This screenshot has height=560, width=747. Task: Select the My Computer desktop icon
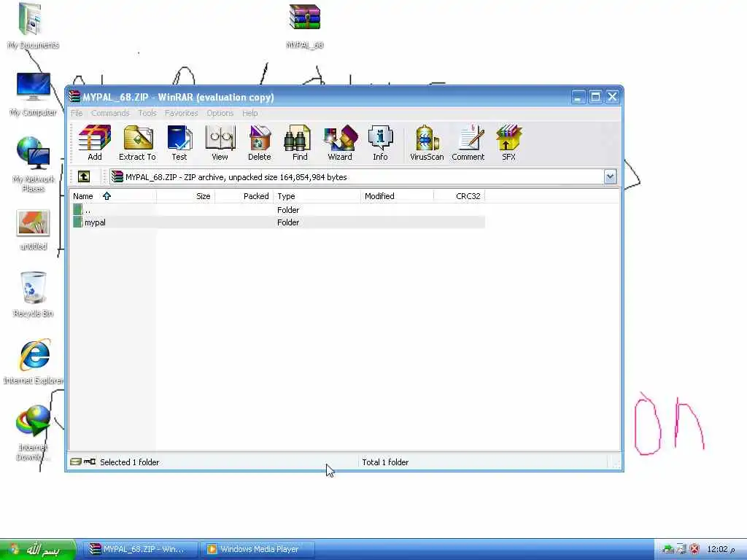click(33, 94)
